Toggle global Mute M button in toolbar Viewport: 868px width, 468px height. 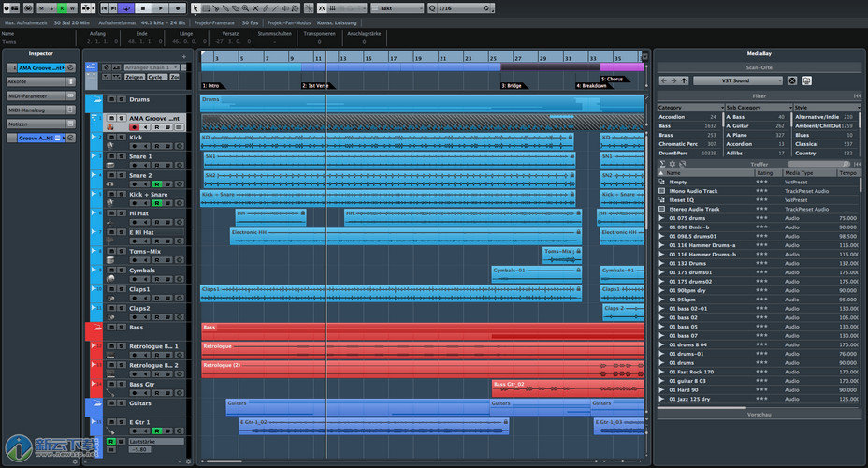pos(41,8)
